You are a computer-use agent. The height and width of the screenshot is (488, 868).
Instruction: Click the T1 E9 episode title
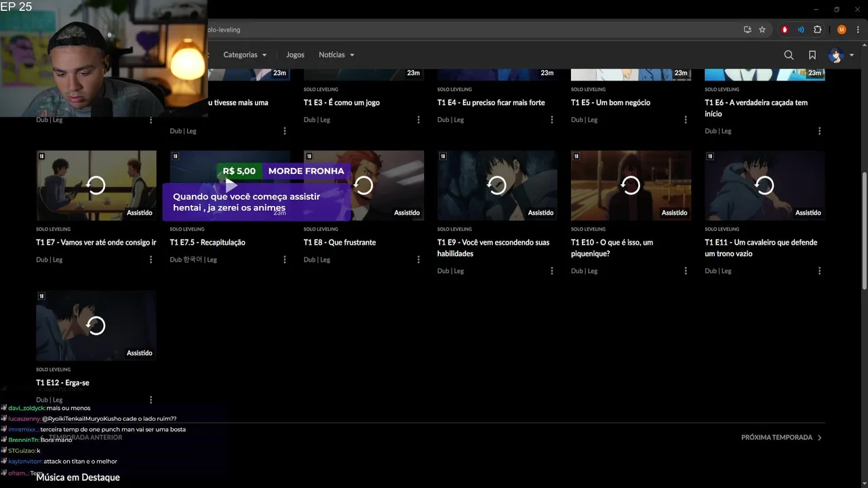pyautogui.click(x=493, y=248)
